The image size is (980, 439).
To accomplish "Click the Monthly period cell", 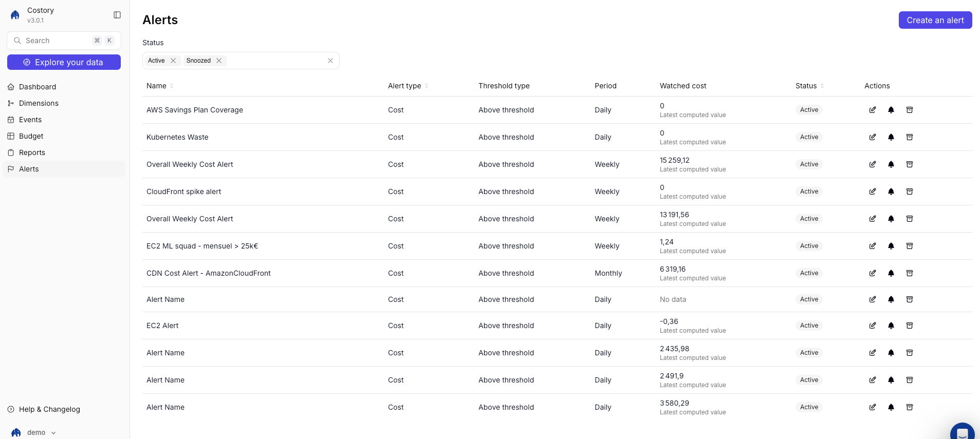I will (608, 273).
